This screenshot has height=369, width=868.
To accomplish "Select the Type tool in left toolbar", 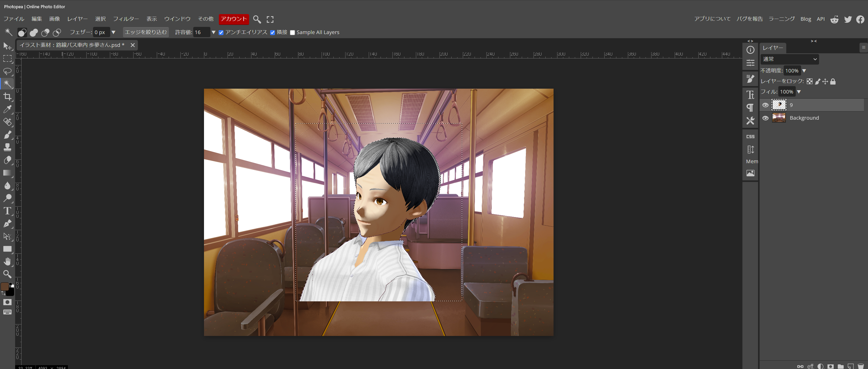I will click(7, 211).
